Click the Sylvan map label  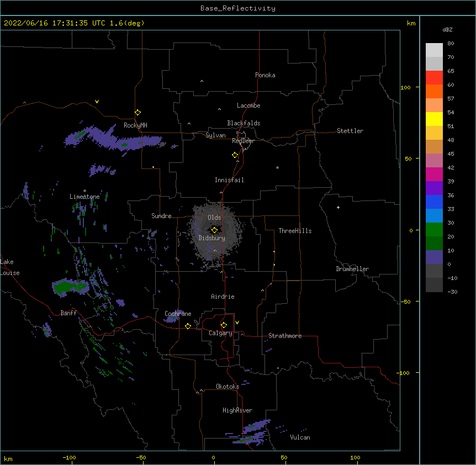point(215,135)
